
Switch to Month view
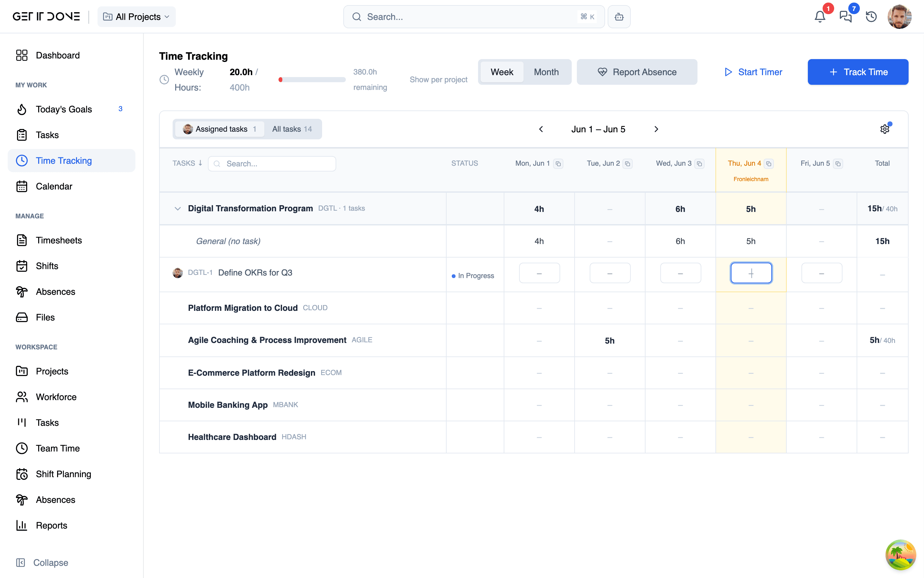click(546, 72)
